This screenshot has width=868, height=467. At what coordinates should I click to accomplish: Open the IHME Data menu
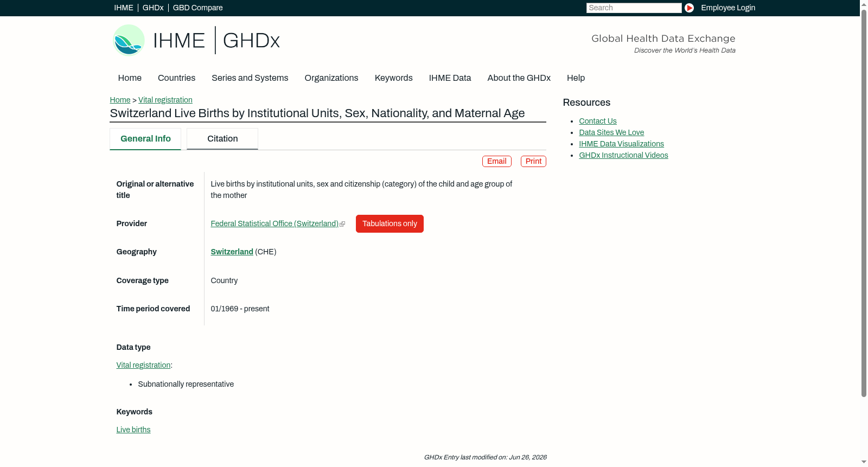450,78
